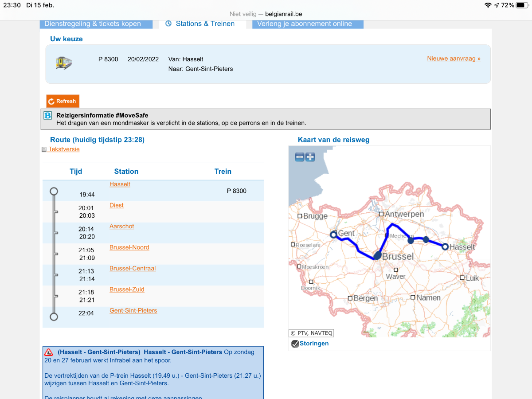
Task: Zoom in the route map
Action: [x=310, y=157]
